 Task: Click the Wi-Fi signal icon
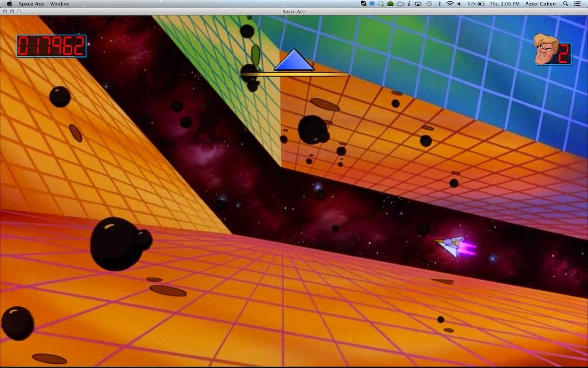(450, 3)
